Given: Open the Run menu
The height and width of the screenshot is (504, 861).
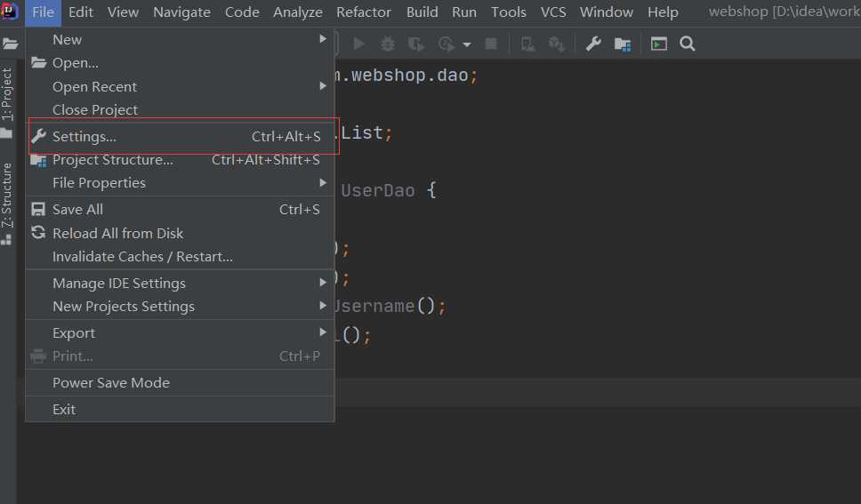Looking at the screenshot, I should pos(464,12).
